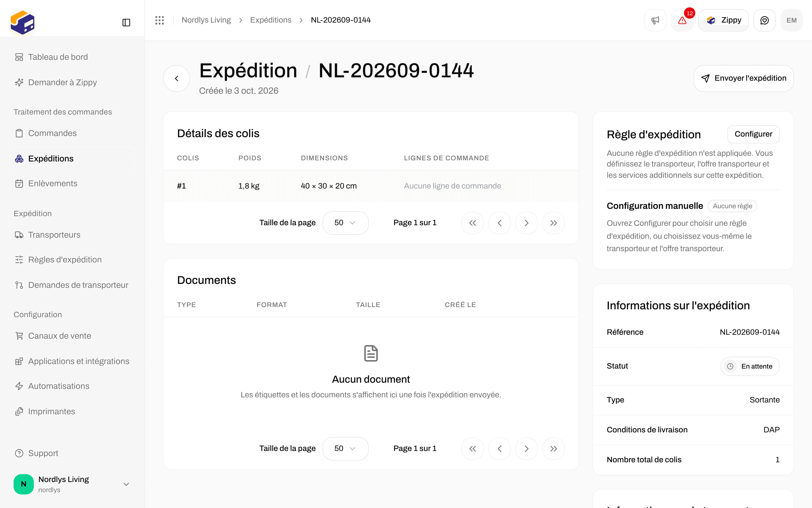Go to first page of Détails des colis
The image size is (812, 508).
(473, 223)
